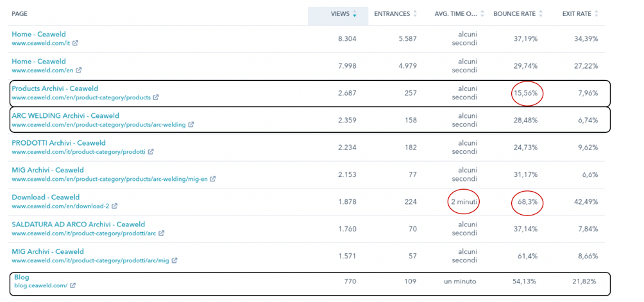
Task: Open Products Archivi - Ceaweld link
Action: coord(55,88)
